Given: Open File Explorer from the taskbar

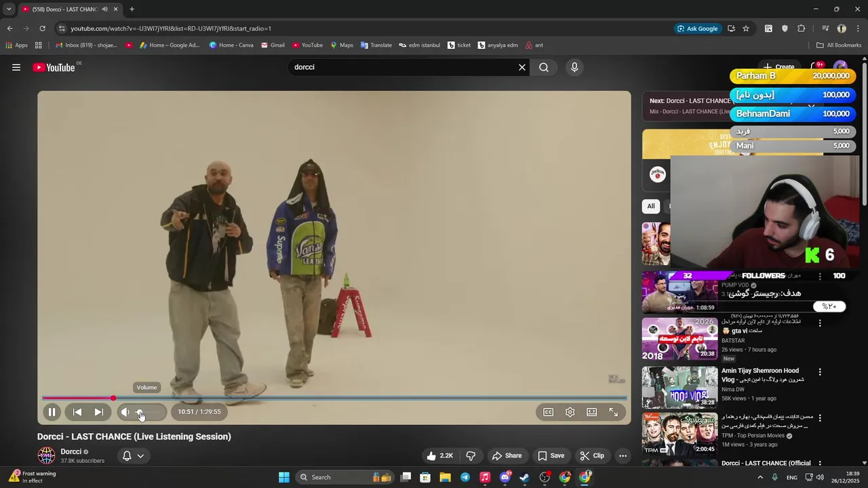Looking at the screenshot, I should pos(446,477).
